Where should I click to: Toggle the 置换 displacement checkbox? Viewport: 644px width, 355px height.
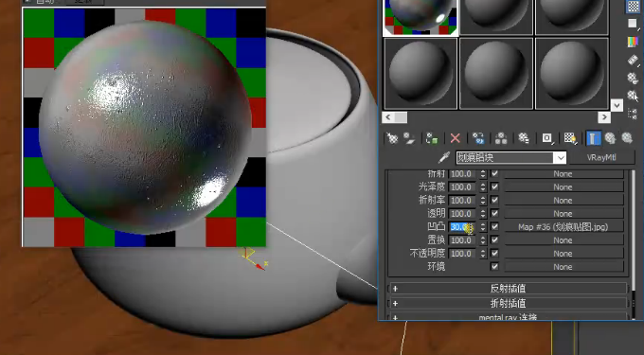pos(494,240)
